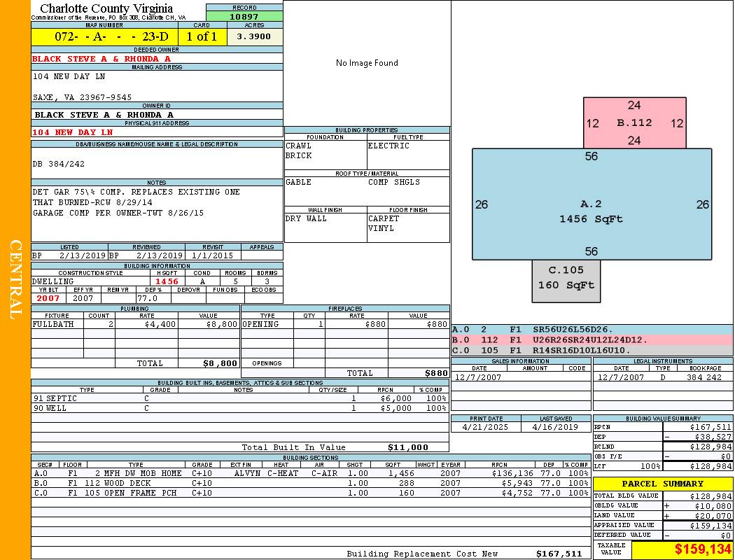Click the fireplaces total $880 in bold
This screenshot has height=560, width=735.
[436, 374]
